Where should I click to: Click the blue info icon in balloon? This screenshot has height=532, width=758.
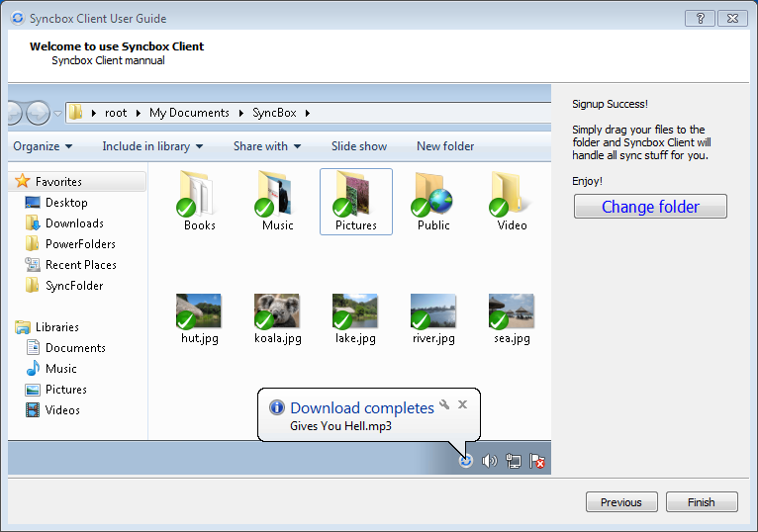tap(276, 407)
